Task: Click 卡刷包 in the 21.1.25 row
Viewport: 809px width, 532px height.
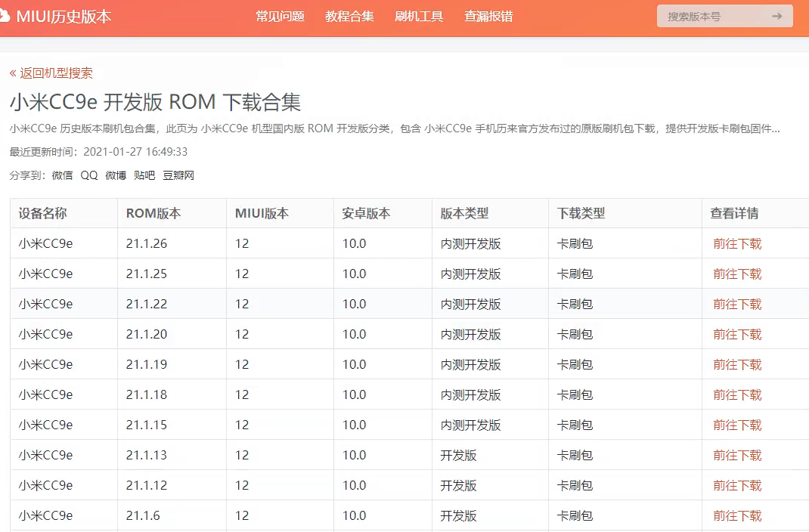Action: 575,274
